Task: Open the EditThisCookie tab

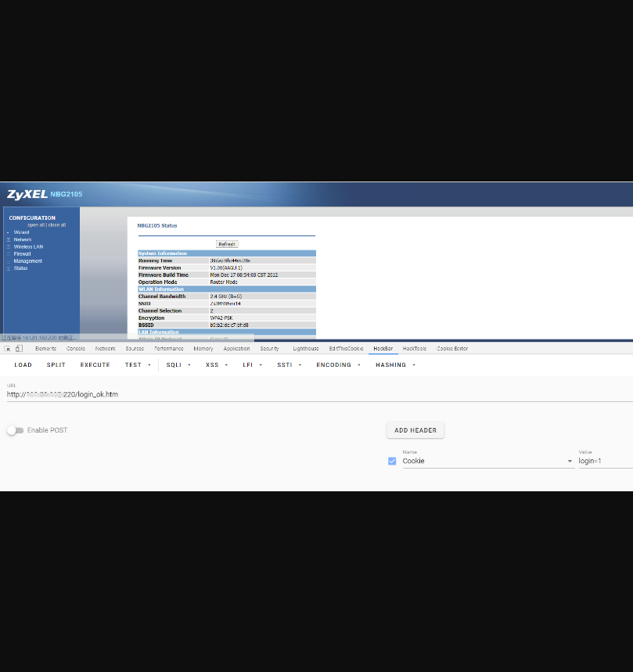Action: [346, 348]
